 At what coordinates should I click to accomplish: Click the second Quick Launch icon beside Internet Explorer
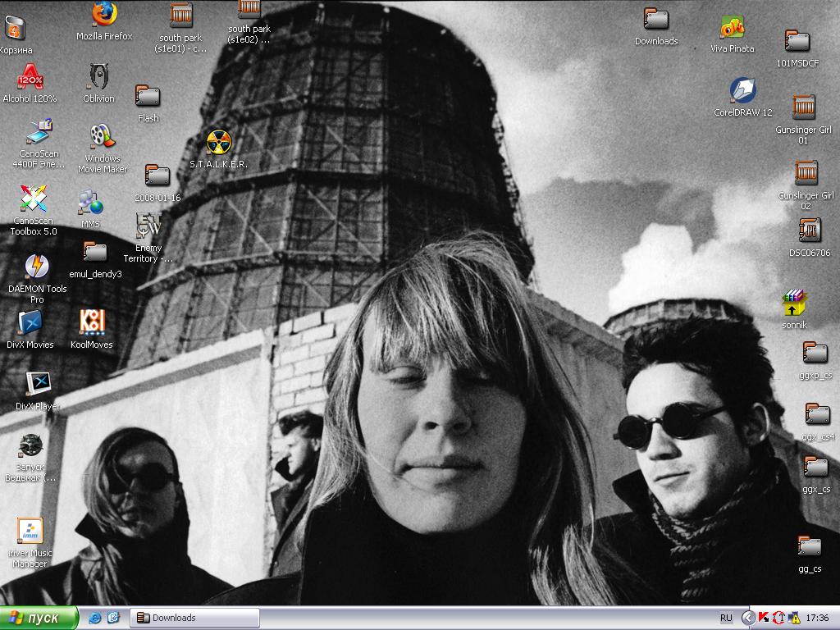click(113, 618)
